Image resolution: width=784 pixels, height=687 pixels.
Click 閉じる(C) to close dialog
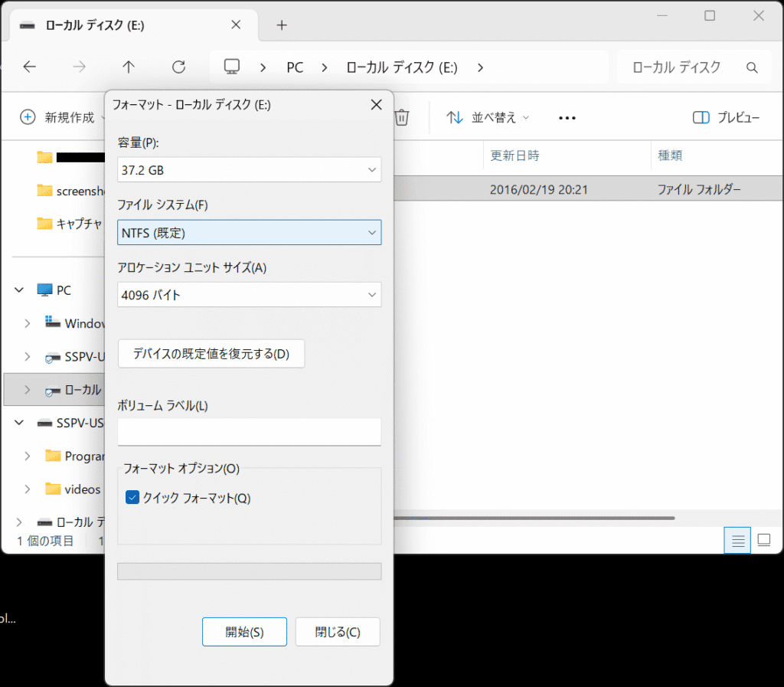click(x=338, y=632)
